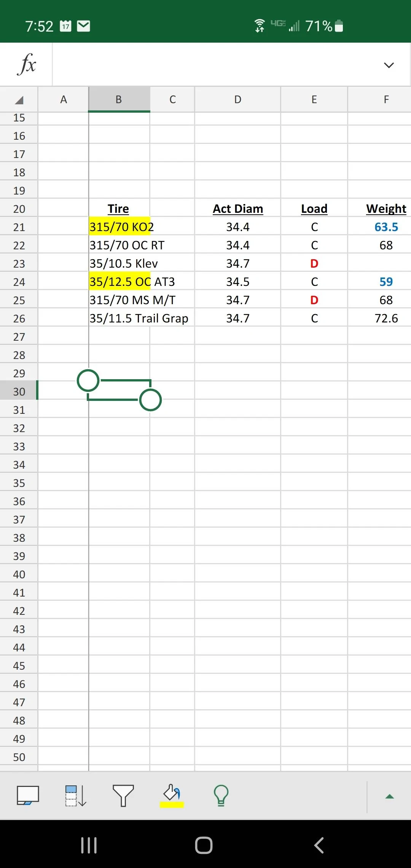Tap inside the formula bar field

pos(217,64)
